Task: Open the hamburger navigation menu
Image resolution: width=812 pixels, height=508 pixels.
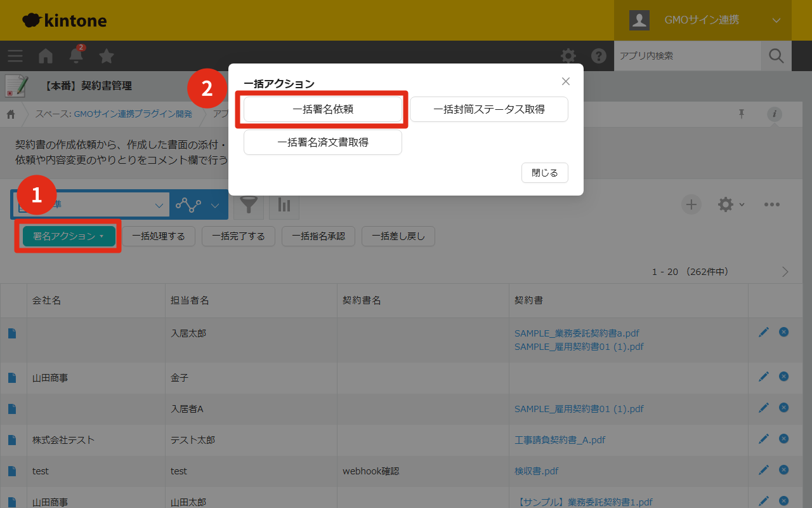Action: (x=15, y=56)
